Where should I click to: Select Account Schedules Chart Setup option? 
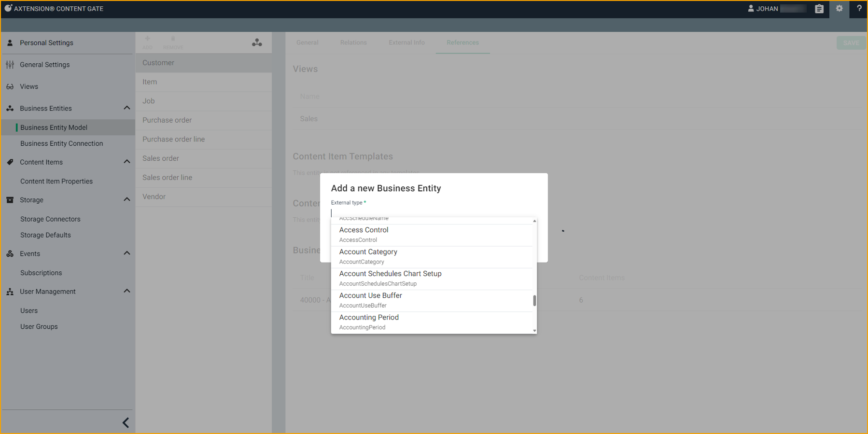tap(432, 279)
